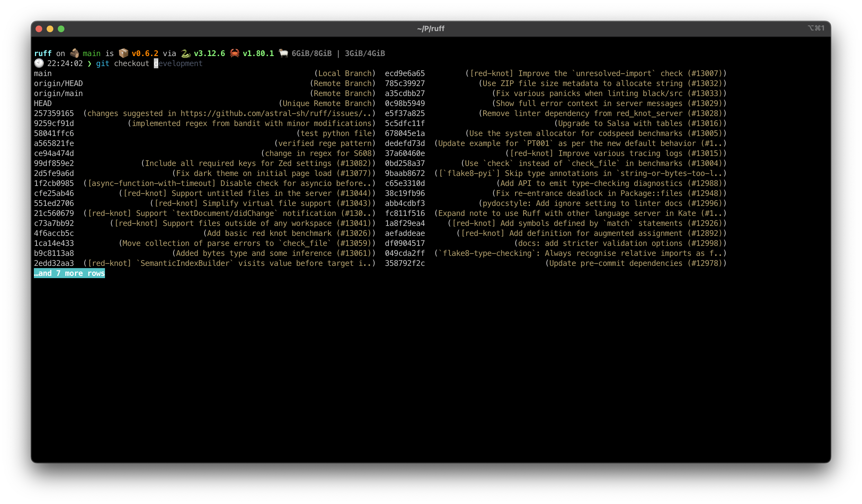This screenshot has width=862, height=504.
Task: Click the yellow minimize window button
Action: coord(50,29)
